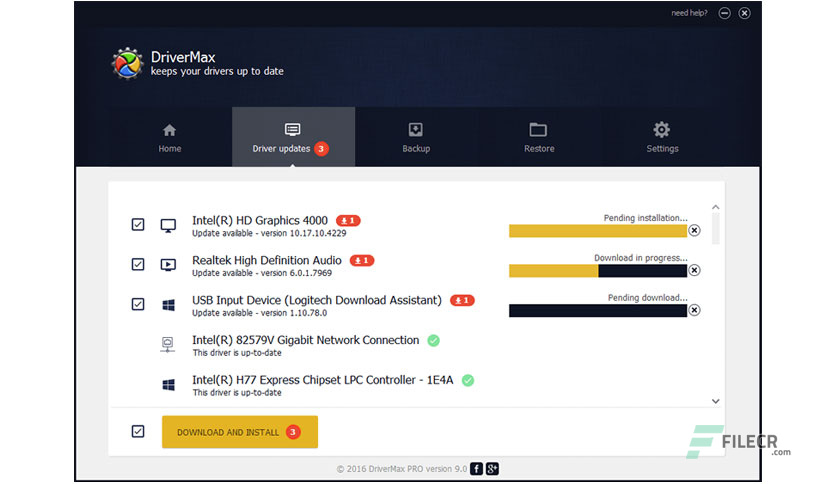The width and height of the screenshot is (836, 484).
Task: Close the DriverMax window
Action: point(744,13)
